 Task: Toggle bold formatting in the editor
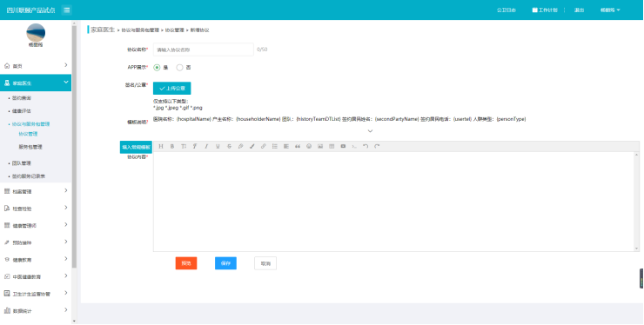pos(172,147)
